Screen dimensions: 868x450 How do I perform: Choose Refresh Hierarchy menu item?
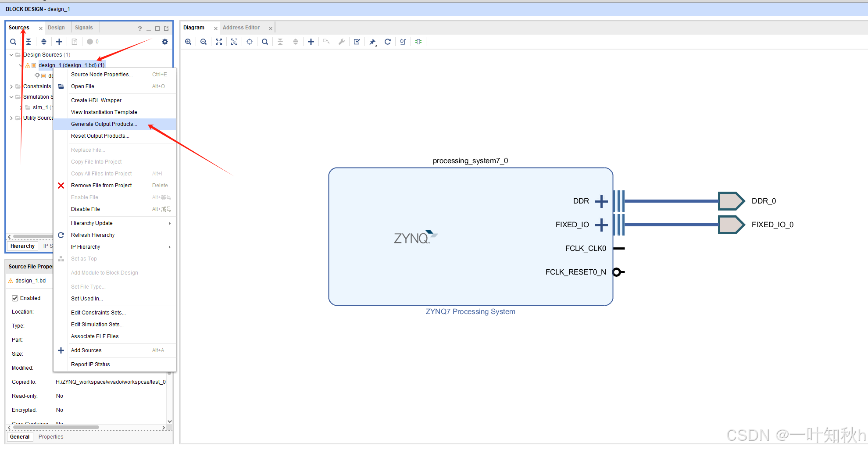point(114,235)
